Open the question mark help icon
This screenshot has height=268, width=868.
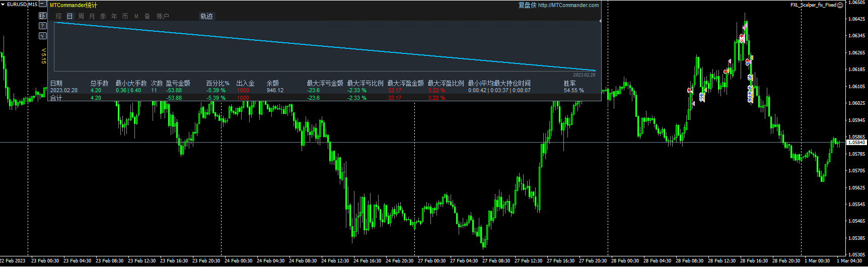[43, 26]
